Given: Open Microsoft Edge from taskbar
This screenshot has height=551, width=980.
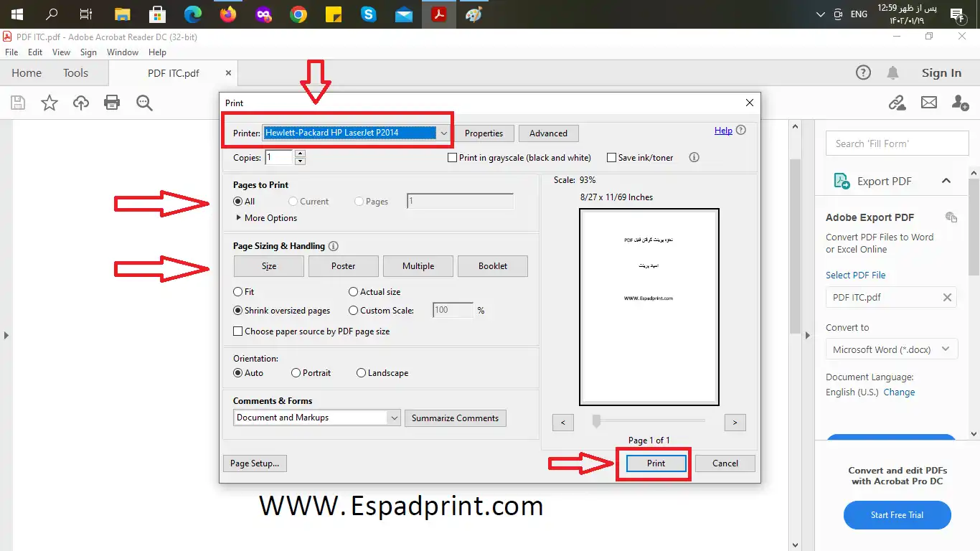Looking at the screenshot, I should (x=193, y=14).
